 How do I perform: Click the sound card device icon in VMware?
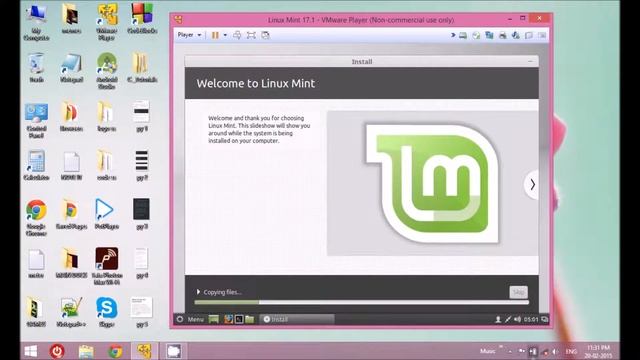[516, 36]
